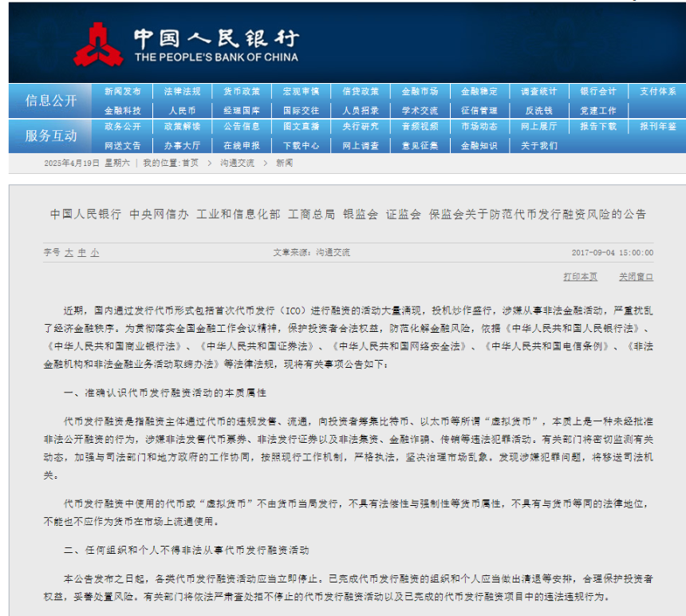
Task: Open the 网上调查 menu item
Action: coord(361,146)
